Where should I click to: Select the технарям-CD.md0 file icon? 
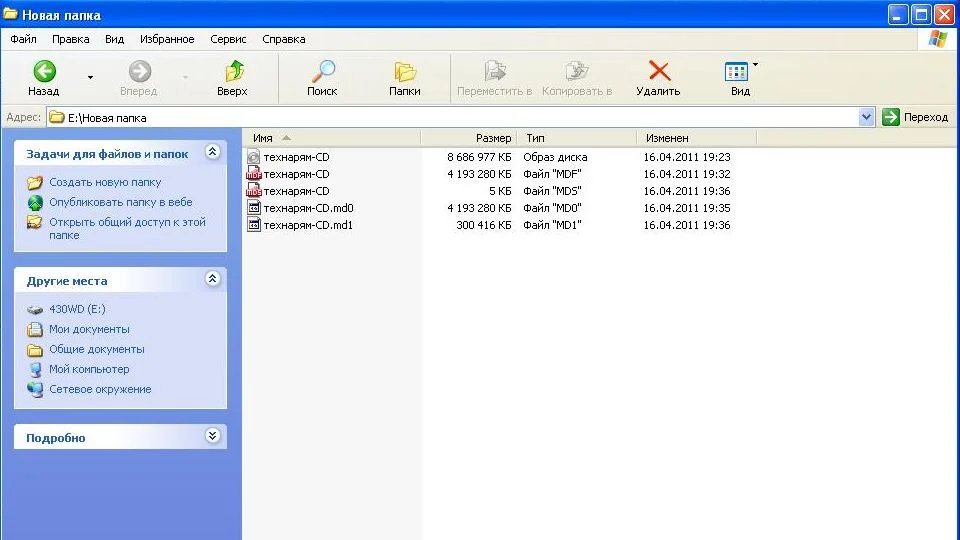(x=253, y=208)
